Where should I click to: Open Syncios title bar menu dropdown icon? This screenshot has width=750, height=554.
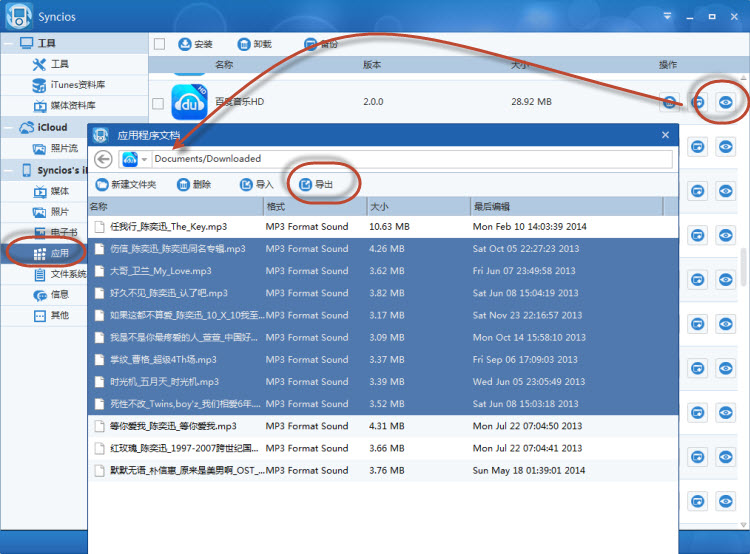(667, 16)
